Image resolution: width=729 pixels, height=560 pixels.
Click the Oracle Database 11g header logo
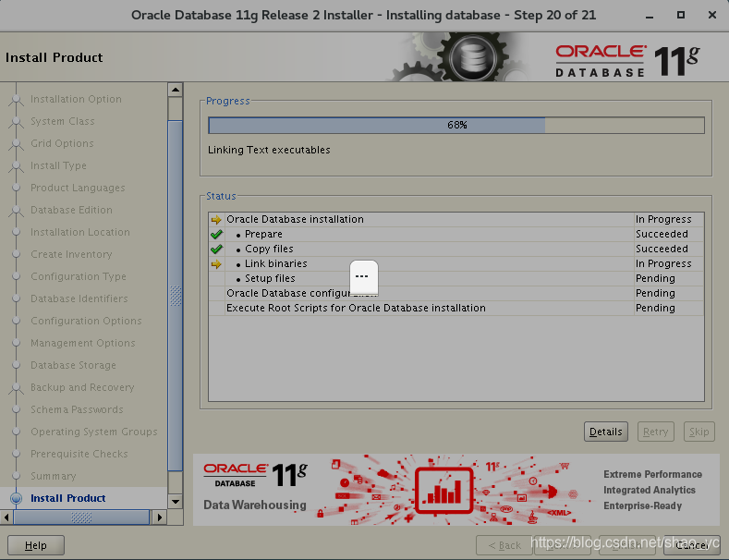coord(627,60)
